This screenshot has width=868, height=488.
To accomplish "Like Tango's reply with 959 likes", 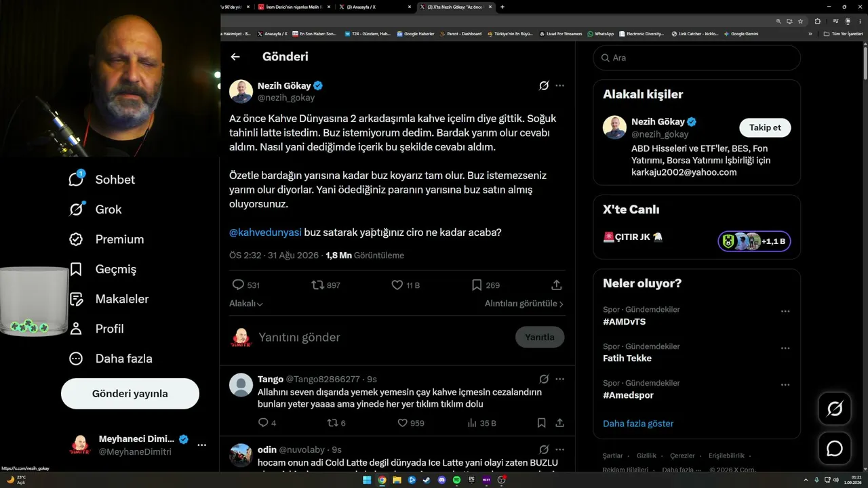I will coord(411,423).
